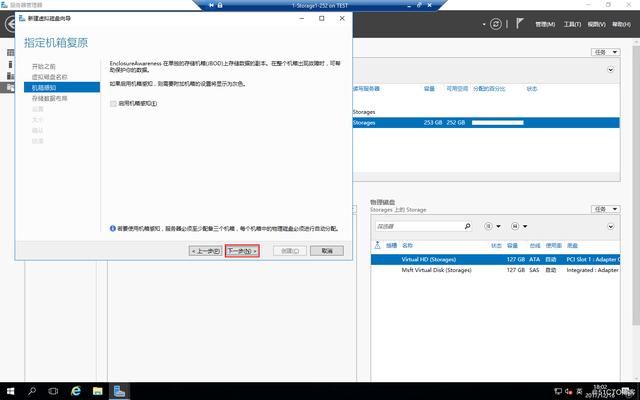Select the highlighted Storages pool row

[486, 122]
